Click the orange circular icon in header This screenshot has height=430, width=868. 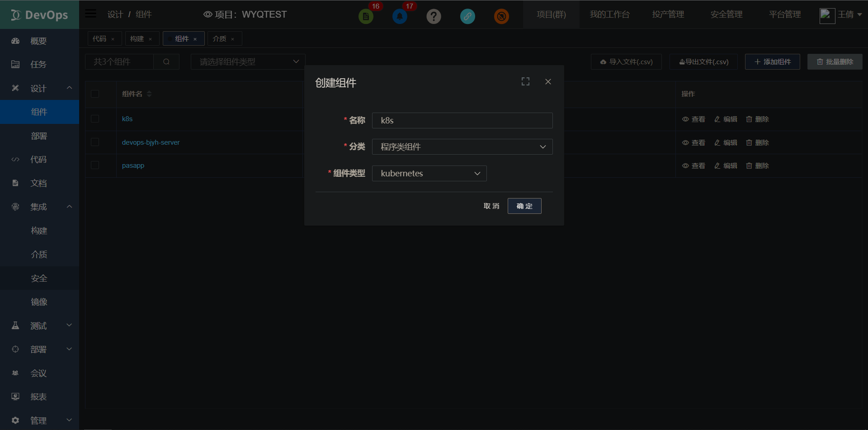point(501,17)
